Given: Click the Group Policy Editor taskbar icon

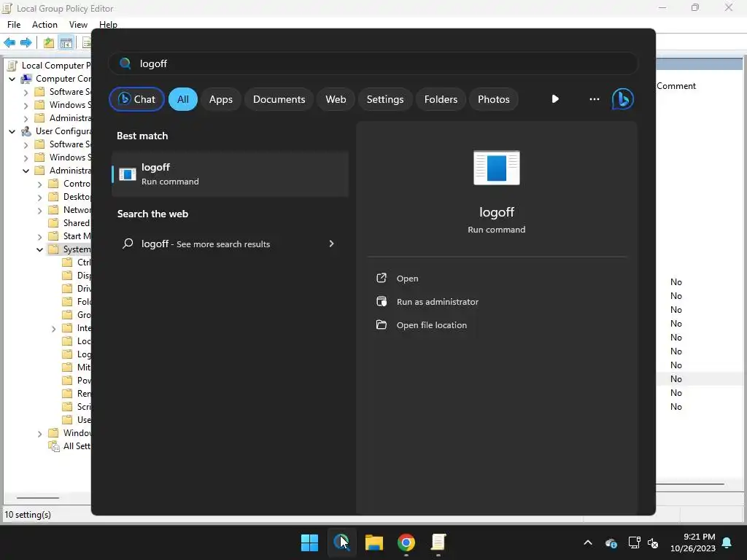Looking at the screenshot, I should tap(438, 542).
